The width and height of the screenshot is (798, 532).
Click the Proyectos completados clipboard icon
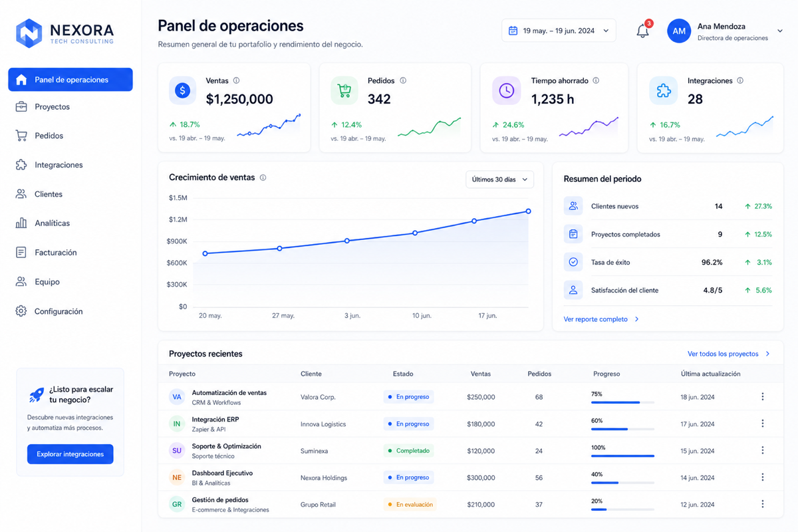click(x=573, y=234)
